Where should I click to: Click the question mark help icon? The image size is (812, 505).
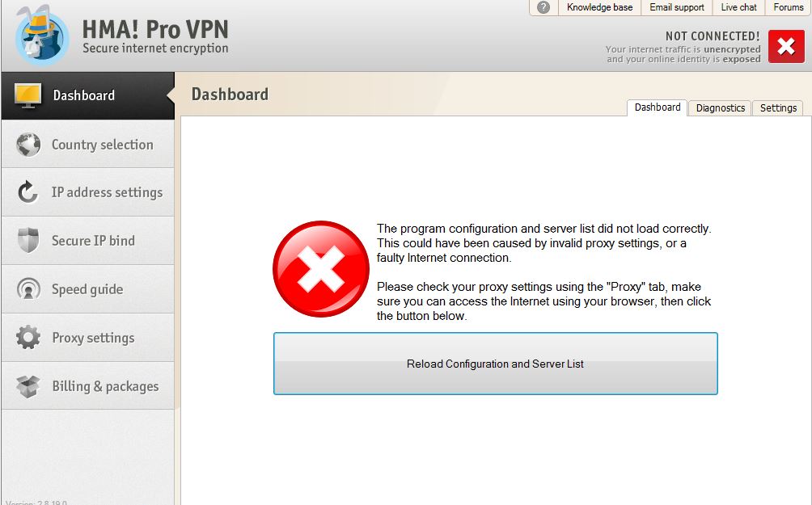point(543,7)
